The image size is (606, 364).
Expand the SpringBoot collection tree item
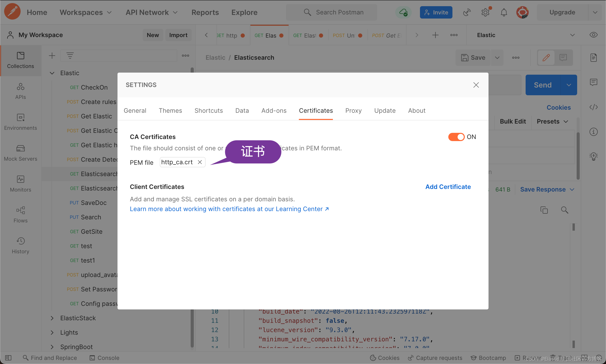pyautogui.click(x=52, y=347)
